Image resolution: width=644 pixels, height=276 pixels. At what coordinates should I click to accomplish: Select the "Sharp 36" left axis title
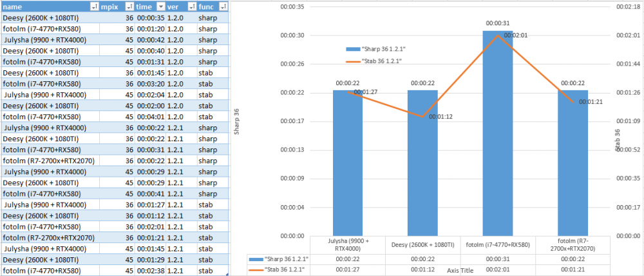(x=236, y=121)
